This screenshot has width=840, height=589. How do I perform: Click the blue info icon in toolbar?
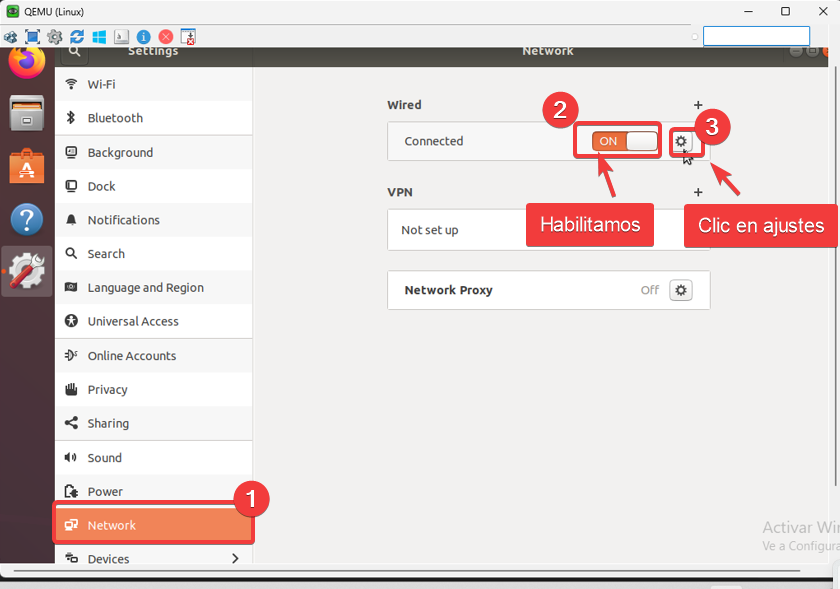pos(144,37)
